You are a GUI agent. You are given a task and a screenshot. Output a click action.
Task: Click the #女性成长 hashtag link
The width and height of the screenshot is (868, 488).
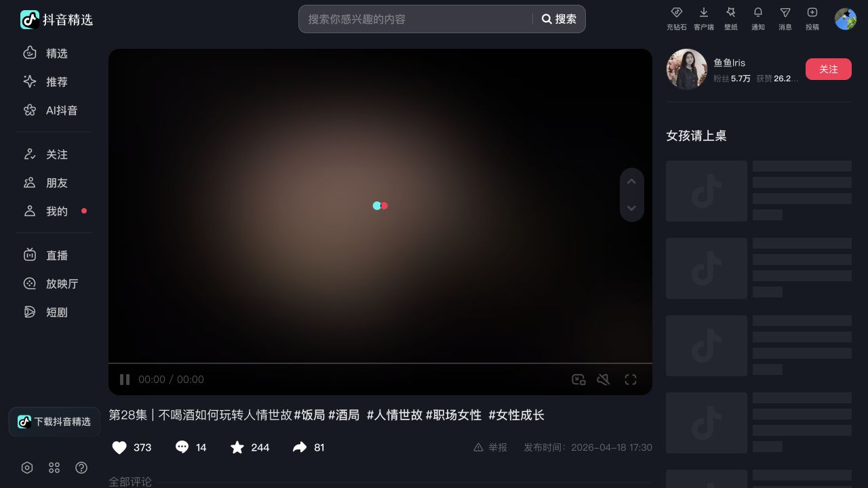coord(517,415)
